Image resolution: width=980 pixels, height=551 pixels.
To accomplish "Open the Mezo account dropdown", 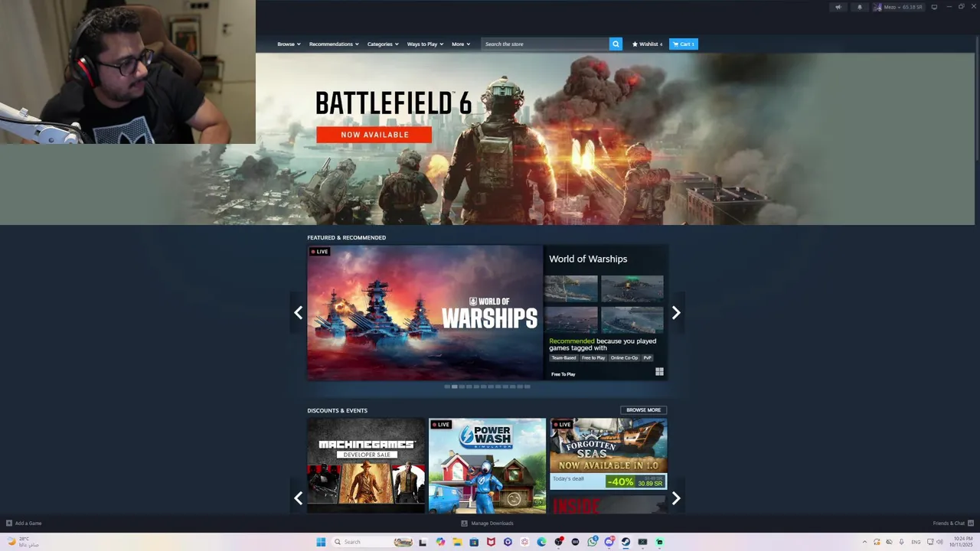I will tap(892, 7).
